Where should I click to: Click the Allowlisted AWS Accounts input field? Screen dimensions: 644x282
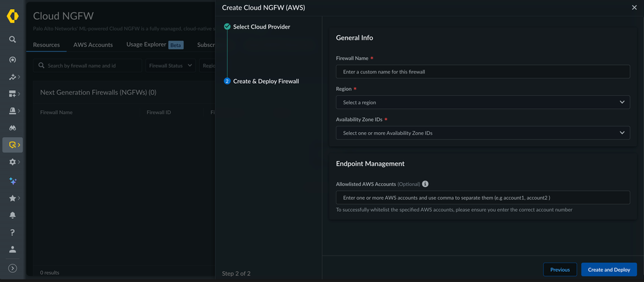pyautogui.click(x=483, y=198)
